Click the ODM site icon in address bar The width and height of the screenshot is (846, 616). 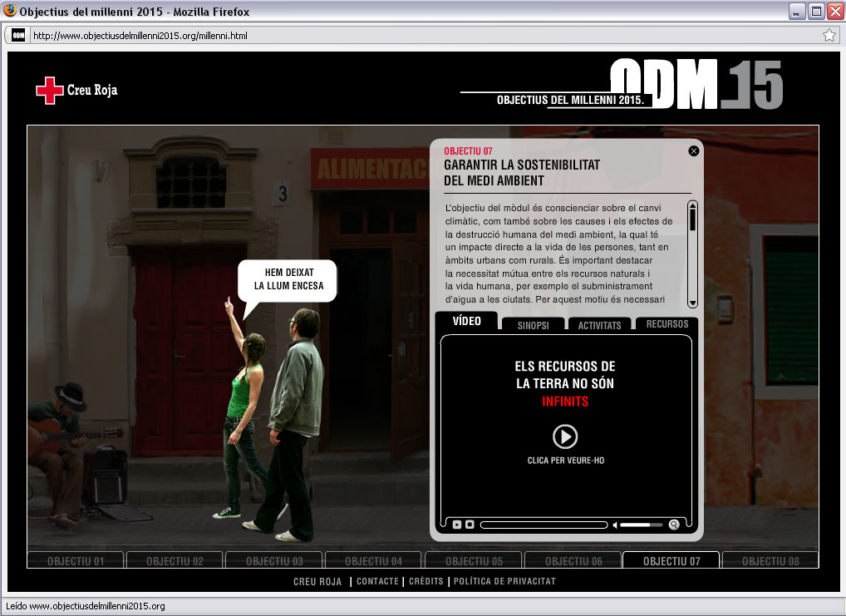pos(17,36)
